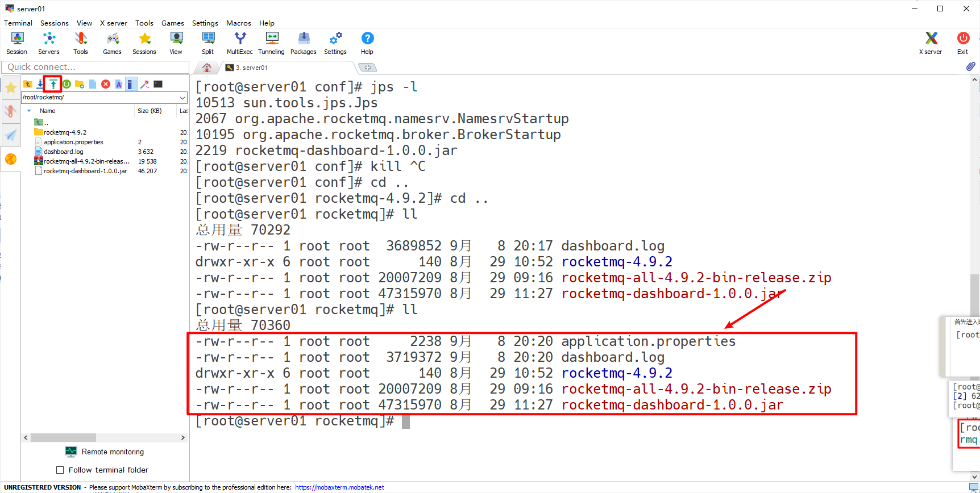Click the Split toolbar icon

pyautogui.click(x=208, y=43)
